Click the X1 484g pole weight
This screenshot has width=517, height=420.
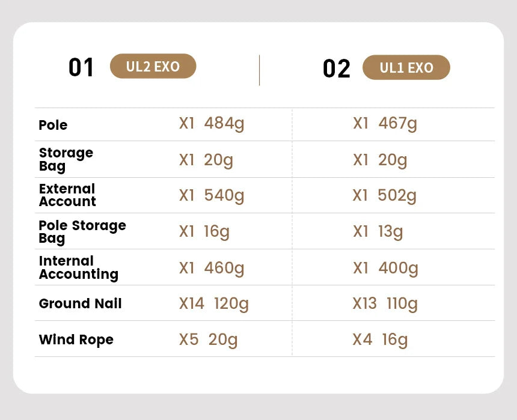pyautogui.click(x=212, y=124)
